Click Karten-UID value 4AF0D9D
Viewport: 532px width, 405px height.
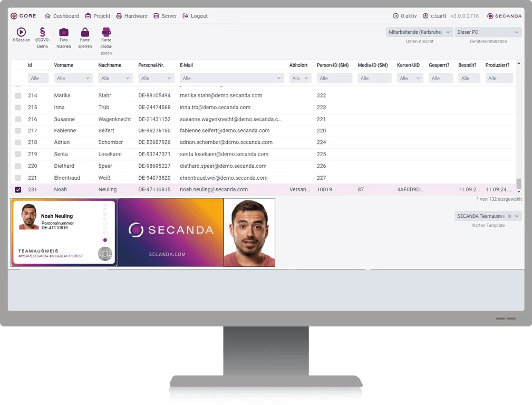pyautogui.click(x=410, y=189)
